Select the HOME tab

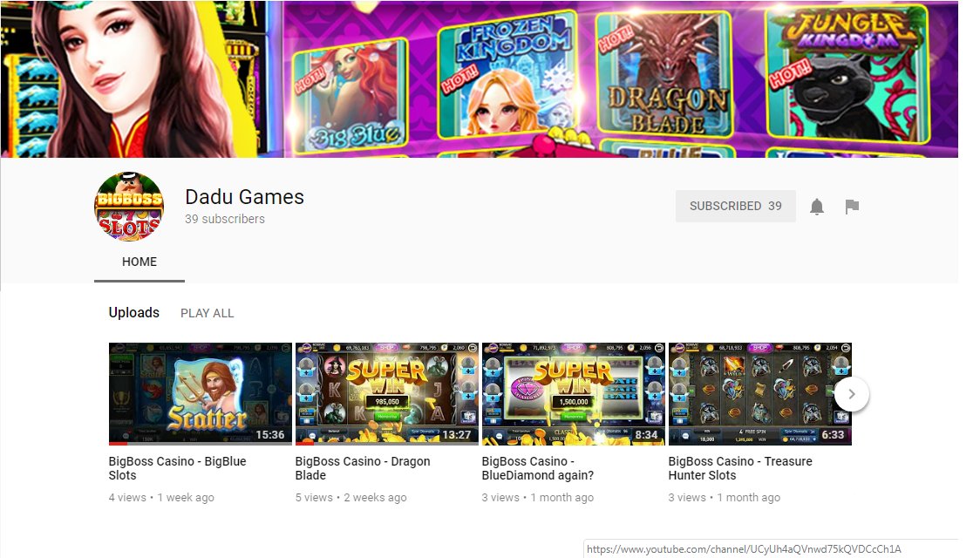coord(140,262)
